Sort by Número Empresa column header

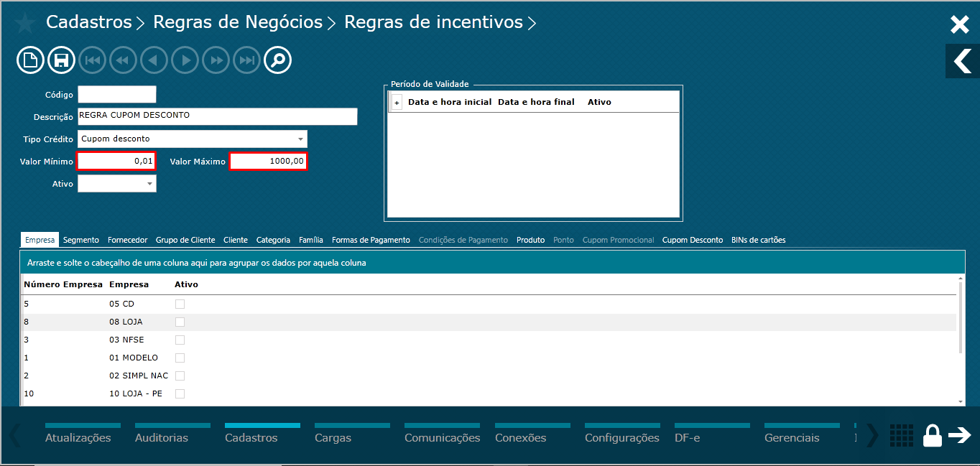pyautogui.click(x=63, y=284)
